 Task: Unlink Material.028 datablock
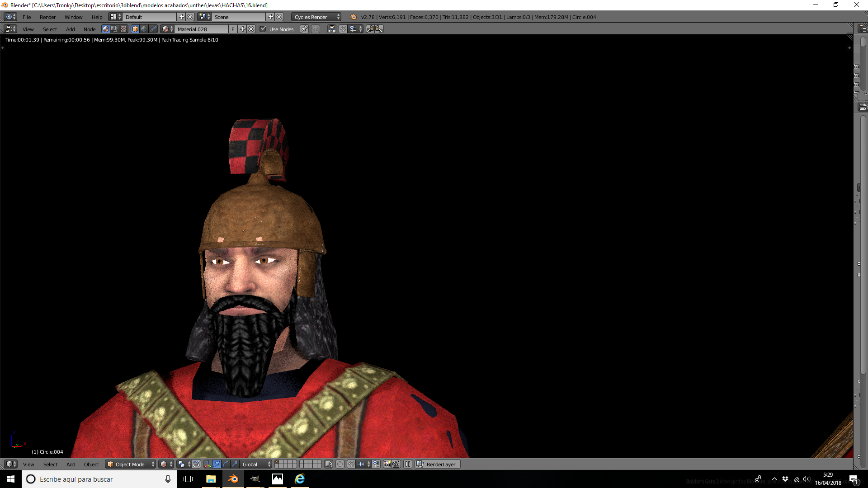[251, 29]
